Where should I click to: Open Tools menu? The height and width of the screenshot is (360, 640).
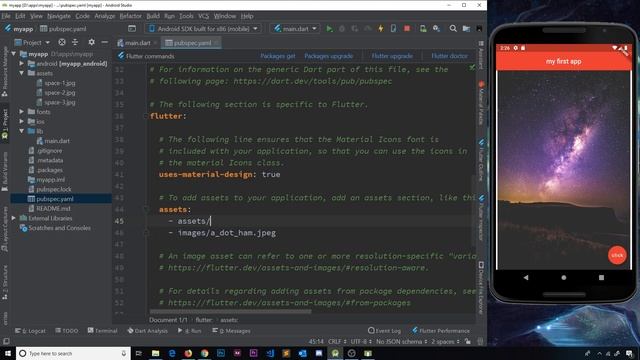tap(186, 16)
